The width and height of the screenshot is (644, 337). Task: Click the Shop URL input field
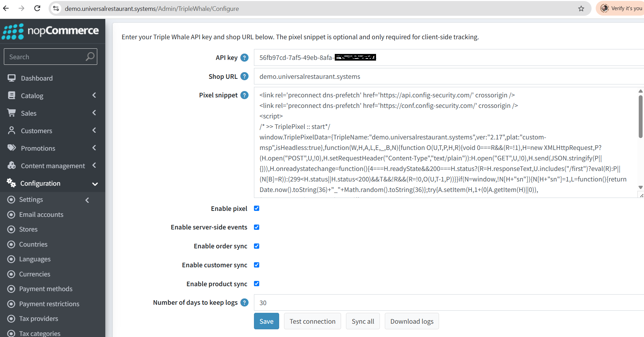coord(449,76)
